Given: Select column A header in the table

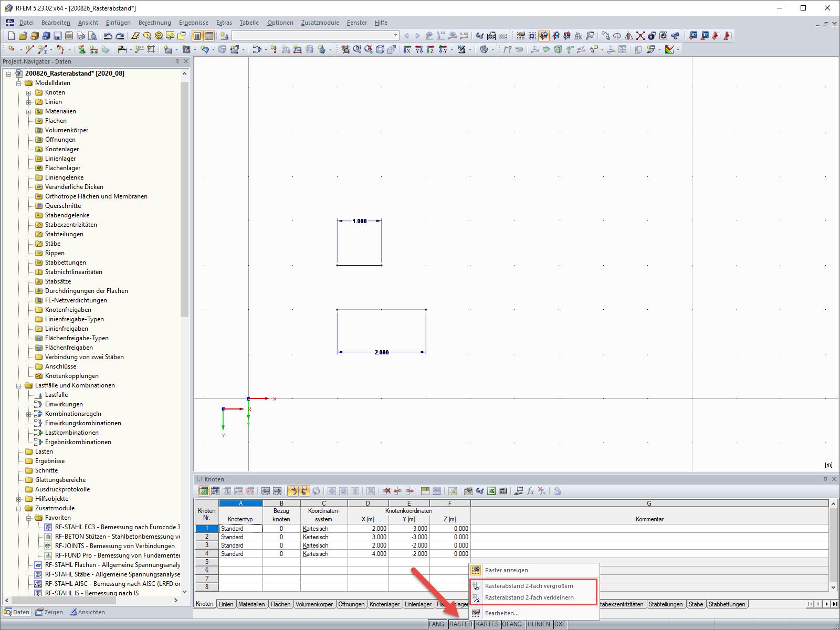Looking at the screenshot, I should pos(240,503).
